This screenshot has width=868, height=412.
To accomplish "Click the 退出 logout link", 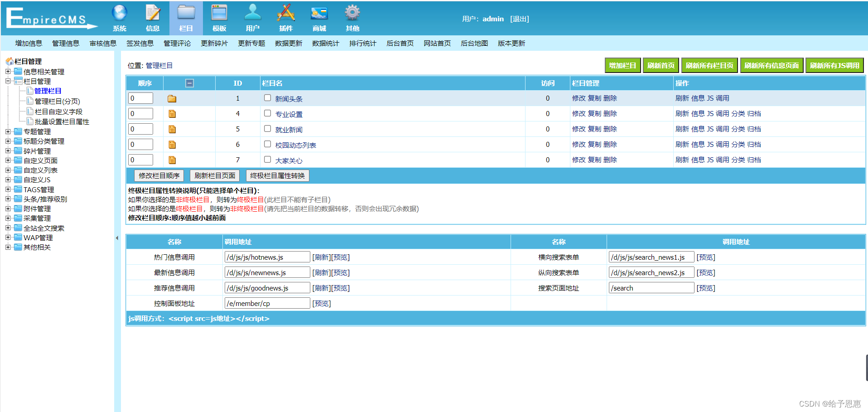I will click(520, 19).
